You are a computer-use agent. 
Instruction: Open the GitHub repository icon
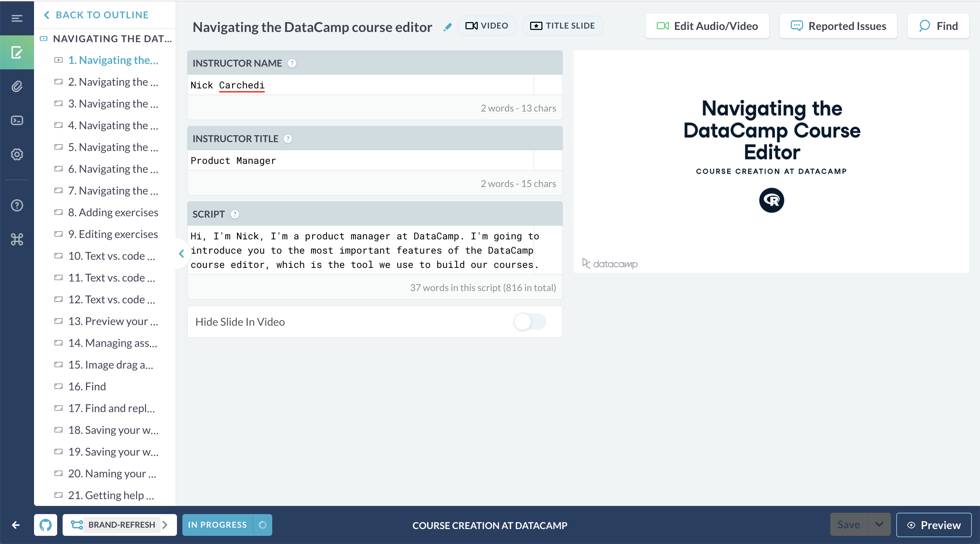46,525
